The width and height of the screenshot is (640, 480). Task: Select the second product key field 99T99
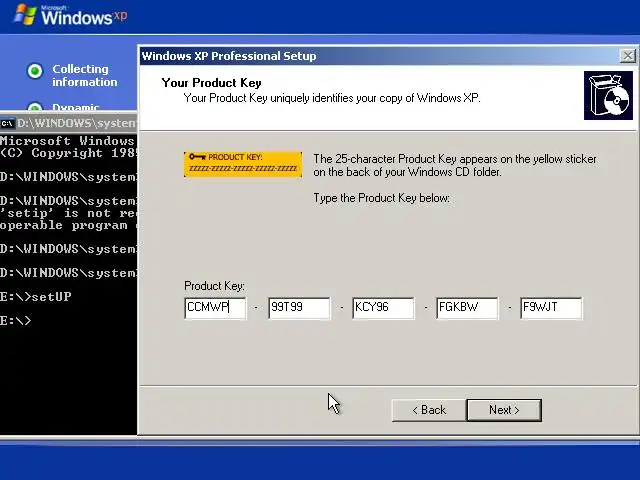[299, 308]
